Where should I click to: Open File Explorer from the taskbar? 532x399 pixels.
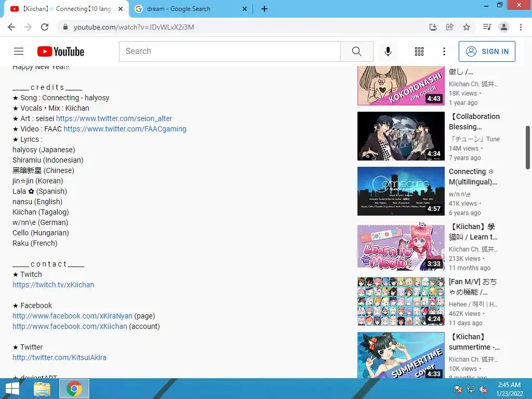pyautogui.click(x=42, y=389)
